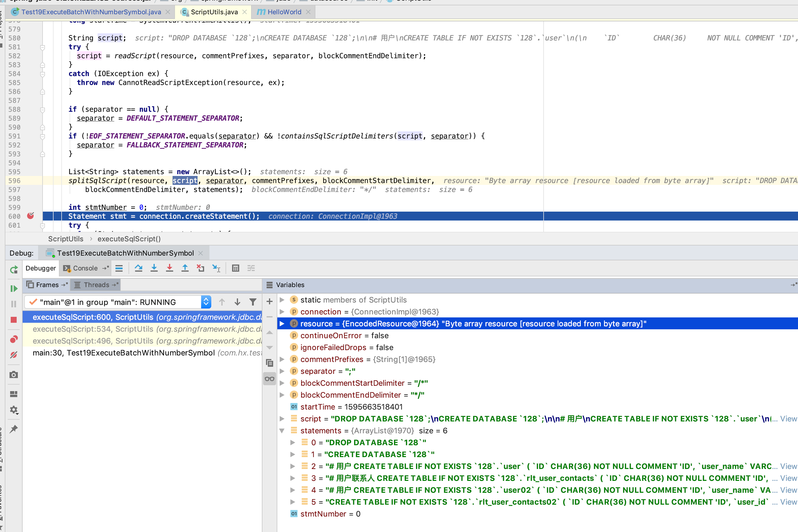The width and height of the screenshot is (798, 532).
Task: Click executeSqlScript() in the breadcrumb bar
Action: point(129,239)
